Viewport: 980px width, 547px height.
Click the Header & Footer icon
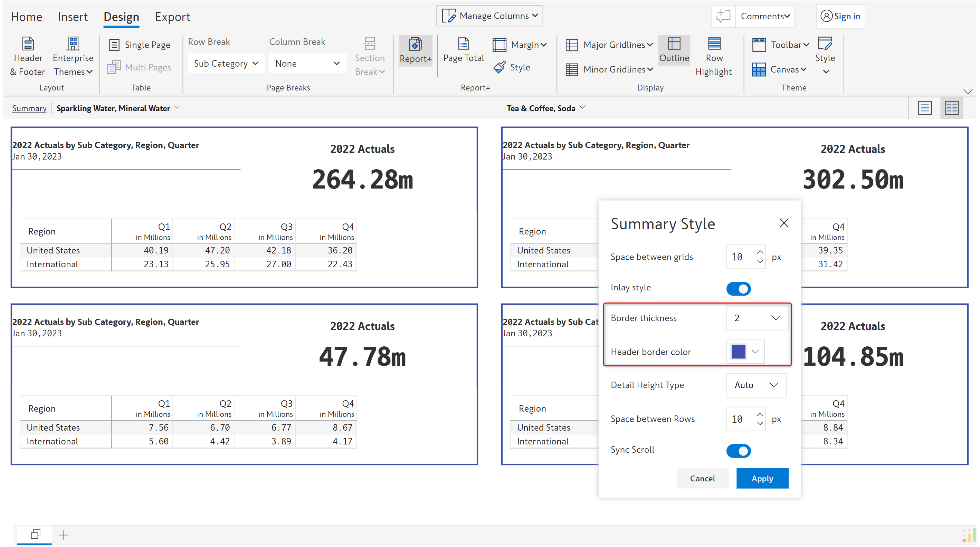pyautogui.click(x=27, y=44)
